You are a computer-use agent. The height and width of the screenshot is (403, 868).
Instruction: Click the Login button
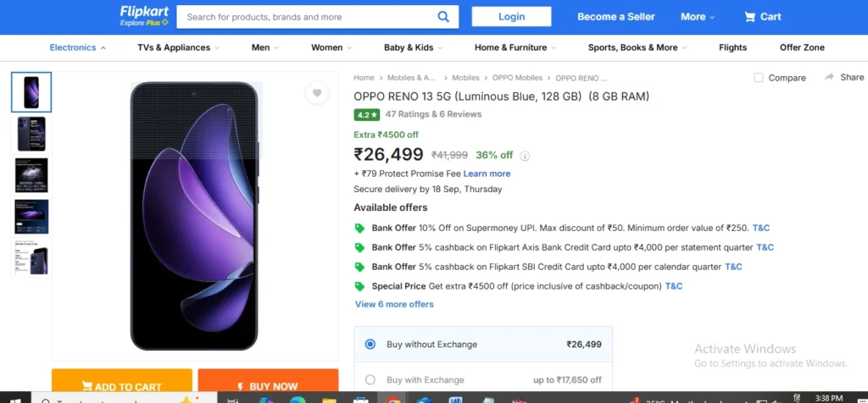click(511, 16)
